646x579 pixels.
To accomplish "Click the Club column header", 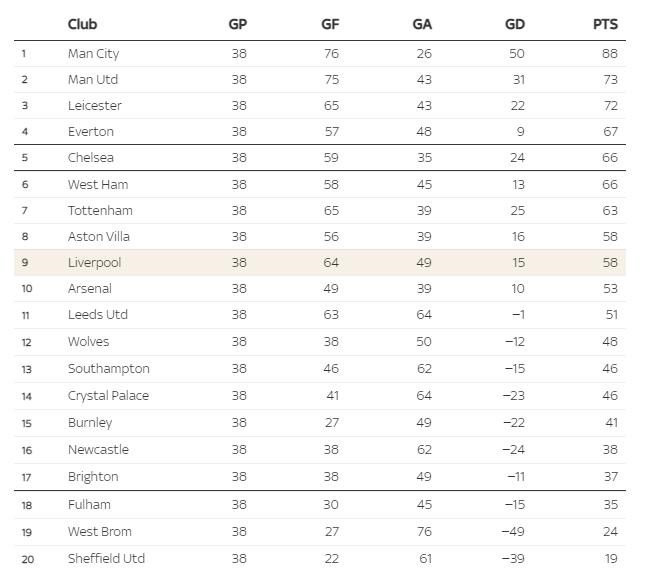I will coord(83,24).
